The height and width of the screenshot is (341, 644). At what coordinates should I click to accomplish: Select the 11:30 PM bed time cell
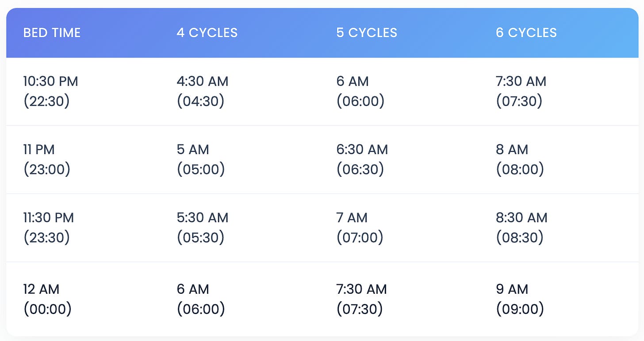coord(49,227)
